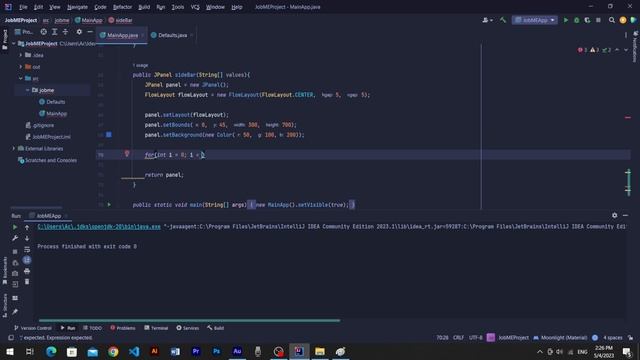Screen dimensions: 640x360
Task: Open Version Control tool window
Action: pyautogui.click(x=33, y=328)
